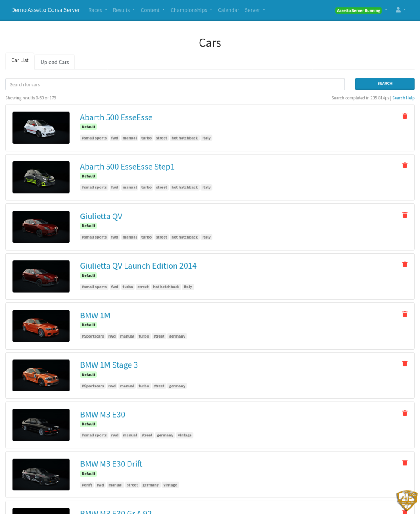This screenshot has height=514, width=420.
Task: Remove BMW M3 E30 Drift via trash icon
Action: 405,463
